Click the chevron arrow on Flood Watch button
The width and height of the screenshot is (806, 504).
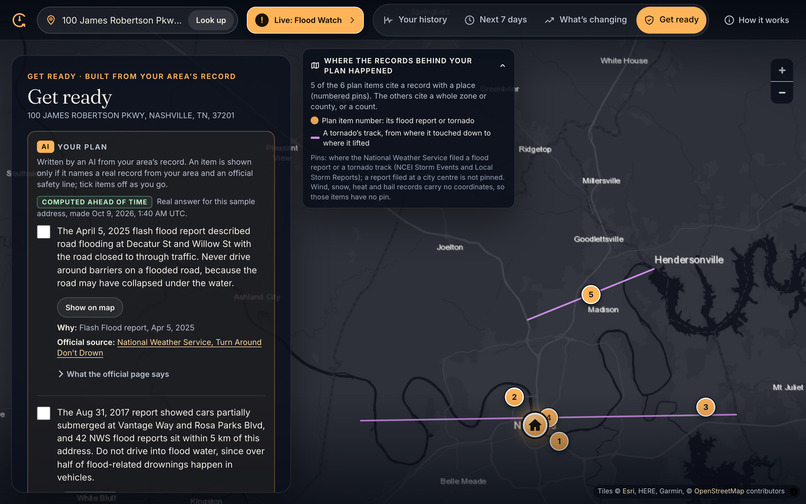click(x=352, y=20)
